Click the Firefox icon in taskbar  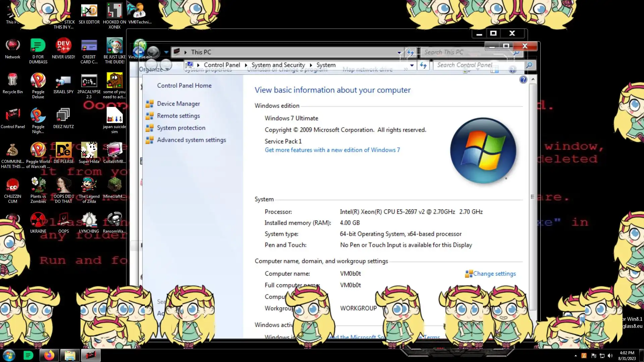49,355
